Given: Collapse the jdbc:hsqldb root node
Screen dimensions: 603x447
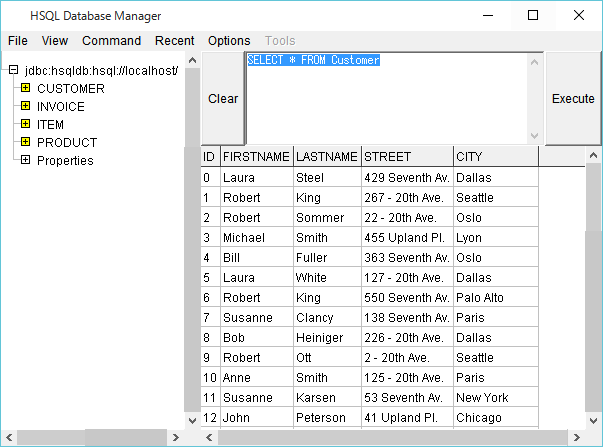Looking at the screenshot, I should tap(13, 70).
